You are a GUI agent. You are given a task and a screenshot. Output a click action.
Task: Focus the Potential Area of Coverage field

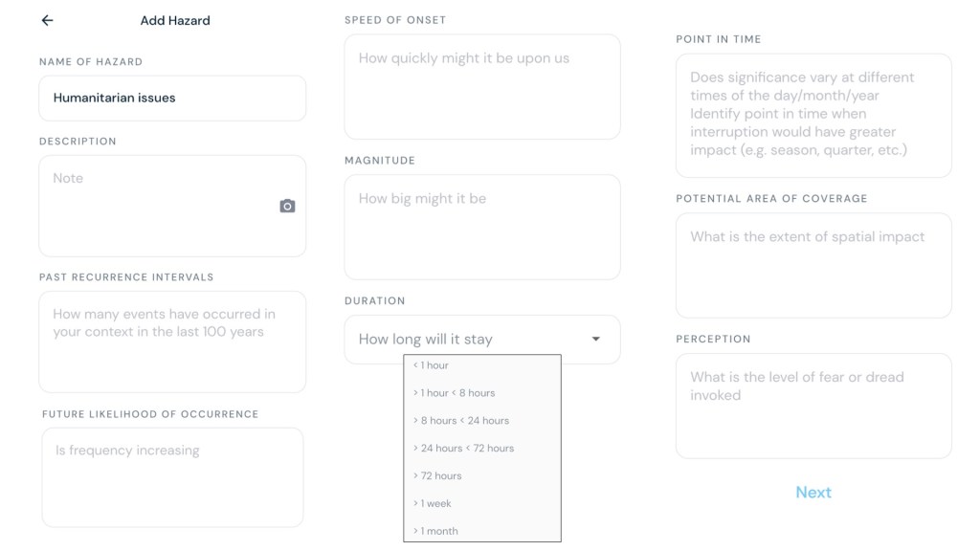click(813, 265)
